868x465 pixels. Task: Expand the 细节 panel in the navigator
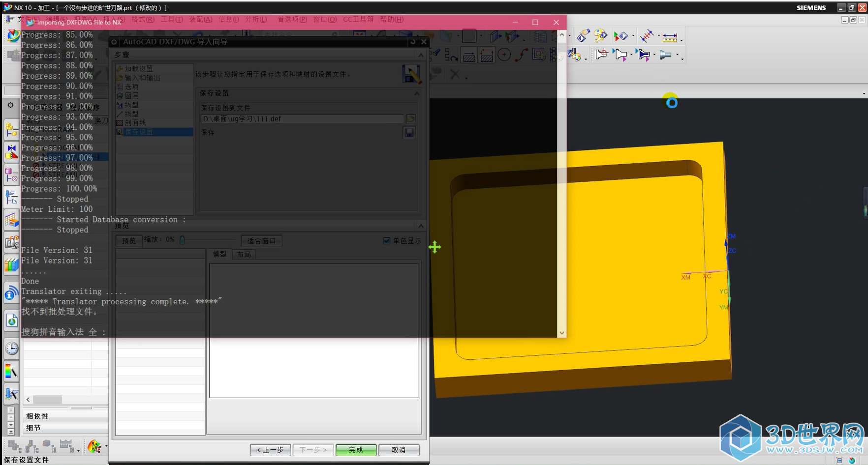pyautogui.click(x=65, y=428)
